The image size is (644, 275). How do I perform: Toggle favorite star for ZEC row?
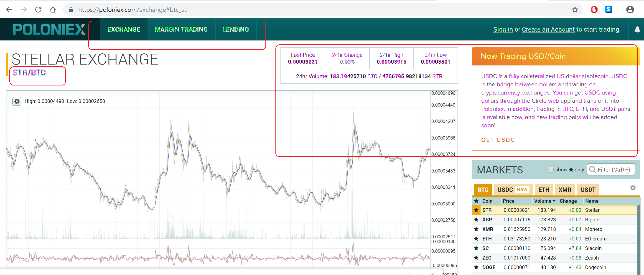tap(476, 257)
